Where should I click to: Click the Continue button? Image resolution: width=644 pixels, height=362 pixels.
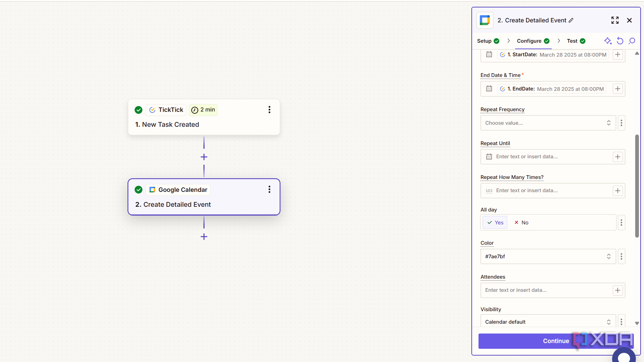click(x=556, y=341)
